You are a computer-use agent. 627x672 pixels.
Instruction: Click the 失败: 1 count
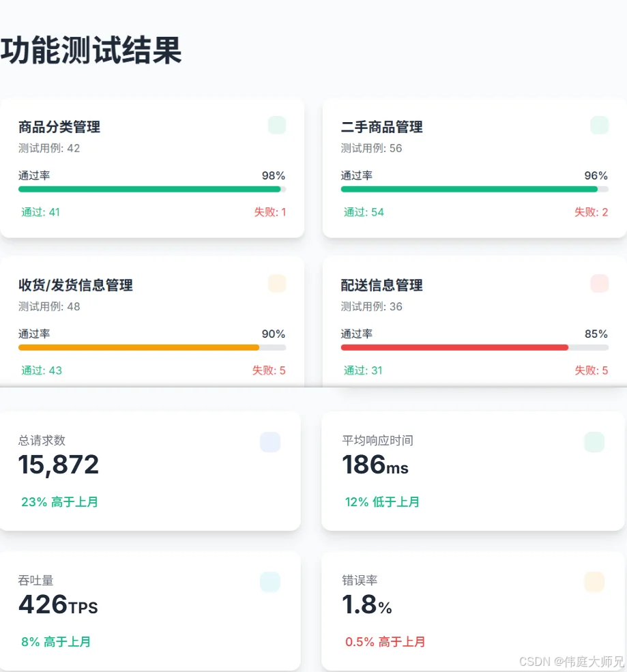point(270,212)
